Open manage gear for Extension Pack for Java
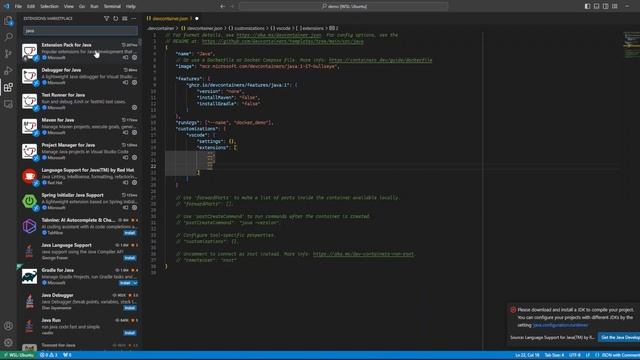This screenshot has height=360, width=640. click(134, 58)
